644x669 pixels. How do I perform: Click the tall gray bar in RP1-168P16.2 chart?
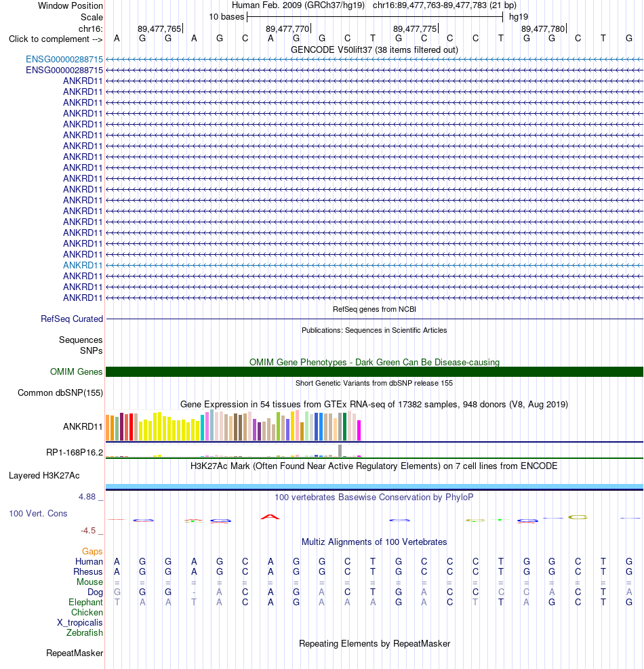340,451
